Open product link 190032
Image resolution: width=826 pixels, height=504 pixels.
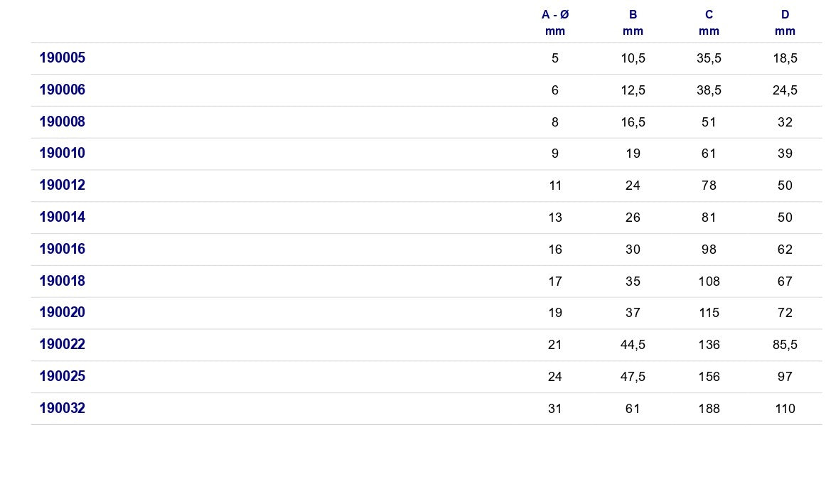62,408
